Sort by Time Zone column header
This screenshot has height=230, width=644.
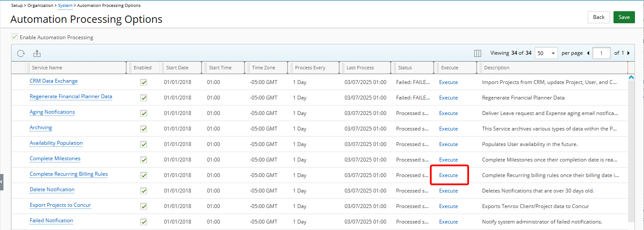pos(264,68)
